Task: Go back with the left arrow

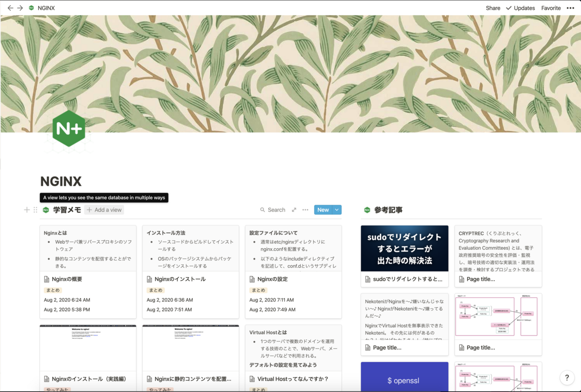Action: pos(10,8)
